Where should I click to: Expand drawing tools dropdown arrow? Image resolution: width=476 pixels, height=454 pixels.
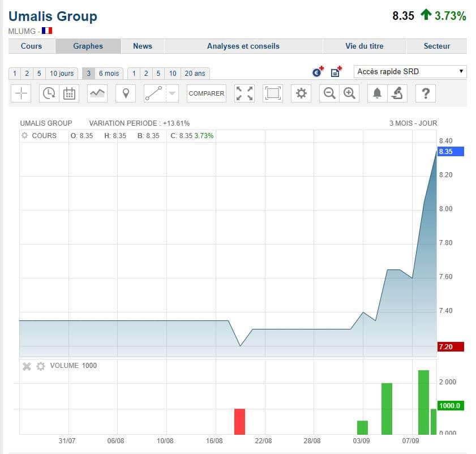[172, 93]
